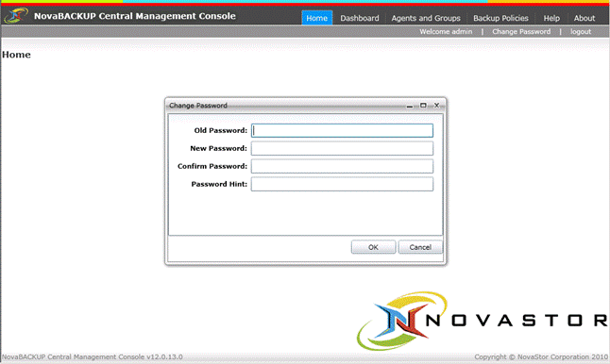Screen dimensions: 610x364
Task: Click the Change Password link
Action: click(521, 31)
